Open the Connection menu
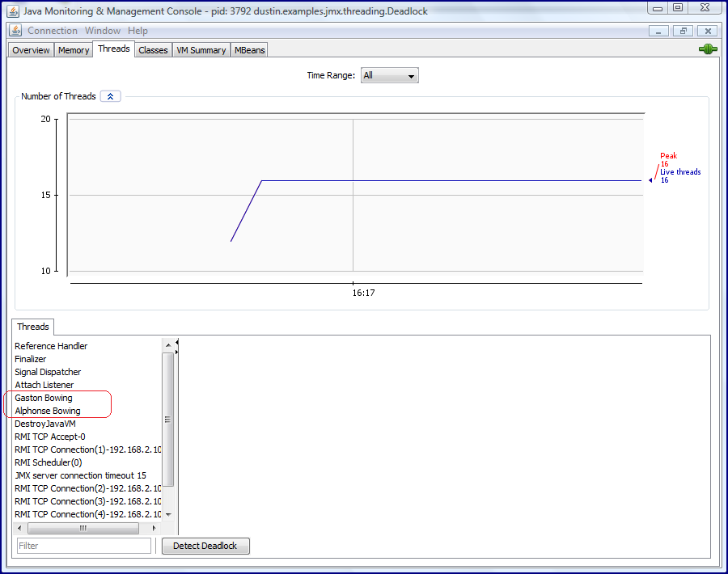The height and width of the screenshot is (574, 728). pos(53,30)
